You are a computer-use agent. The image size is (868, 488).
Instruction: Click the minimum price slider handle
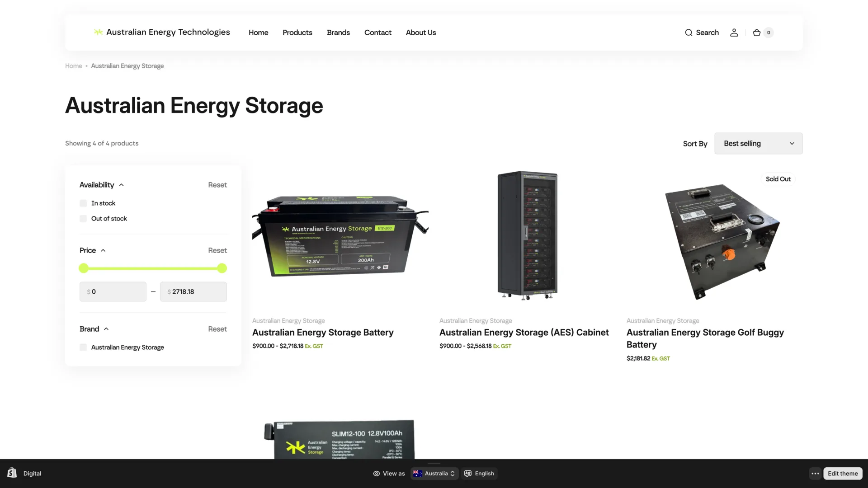point(84,268)
